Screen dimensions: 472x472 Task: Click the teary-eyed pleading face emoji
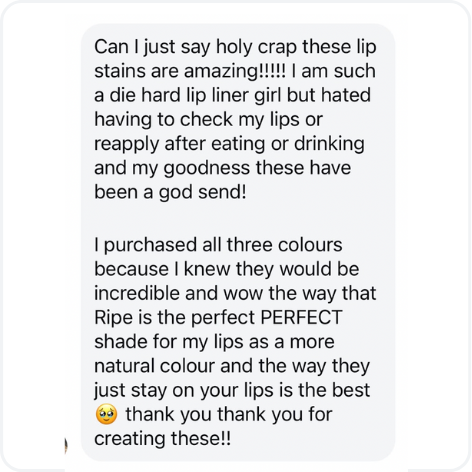pos(106,414)
